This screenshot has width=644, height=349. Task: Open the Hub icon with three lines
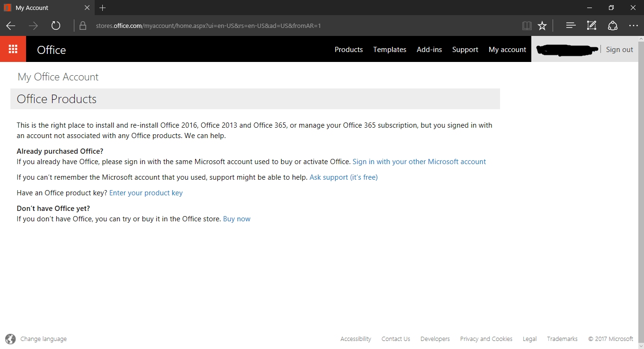coord(571,26)
